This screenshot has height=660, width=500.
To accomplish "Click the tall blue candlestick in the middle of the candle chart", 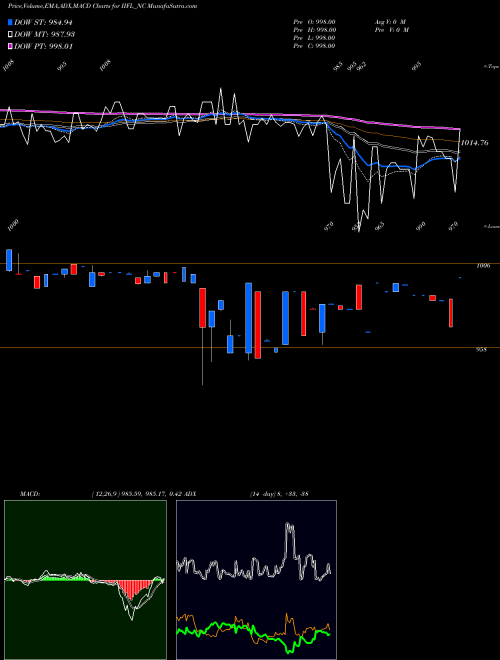I will point(249,318).
